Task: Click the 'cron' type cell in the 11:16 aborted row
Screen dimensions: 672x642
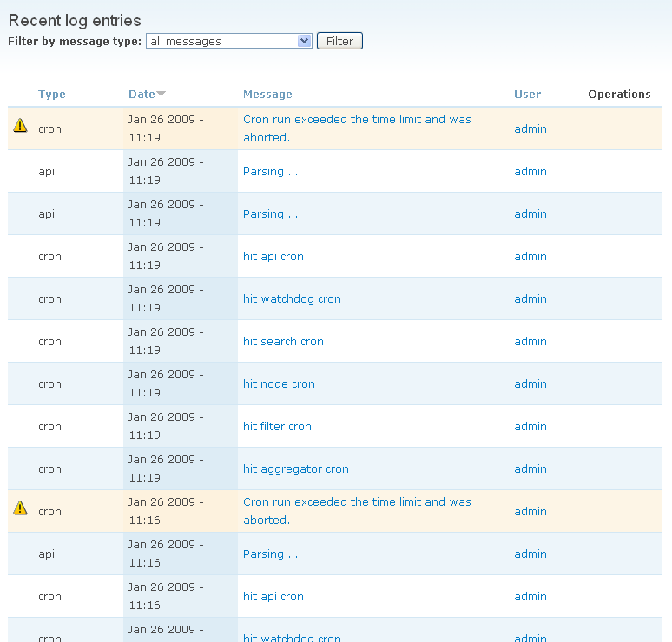Action: [49, 511]
